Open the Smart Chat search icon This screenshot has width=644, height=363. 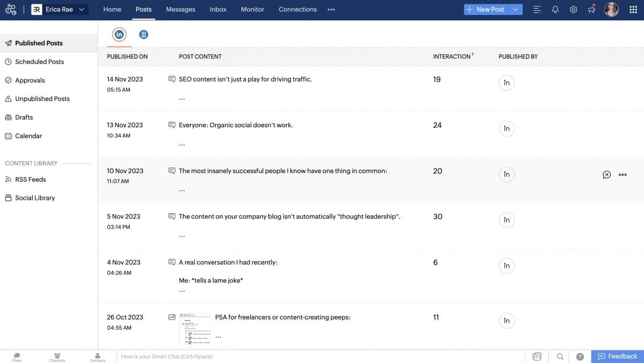pyautogui.click(x=560, y=357)
